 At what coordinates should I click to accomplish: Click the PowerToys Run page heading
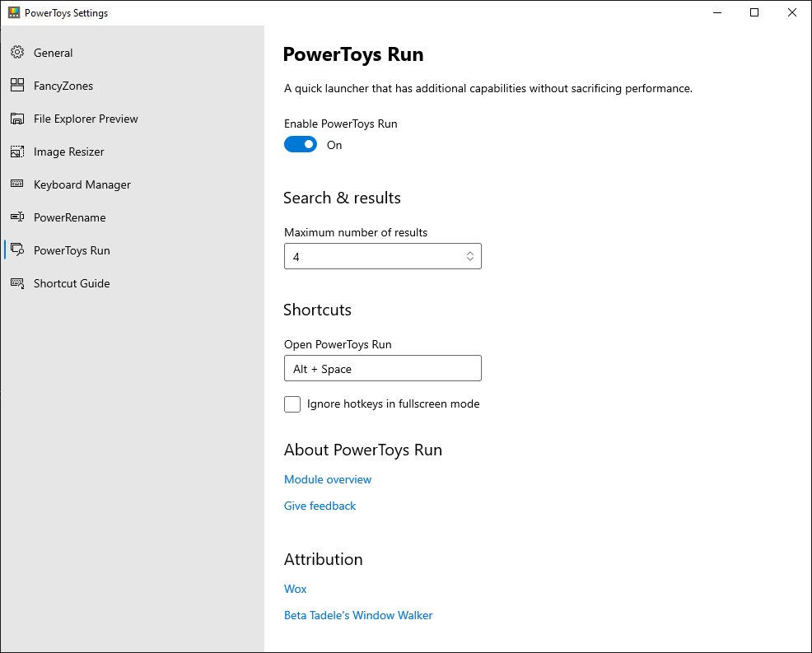pyautogui.click(x=353, y=54)
